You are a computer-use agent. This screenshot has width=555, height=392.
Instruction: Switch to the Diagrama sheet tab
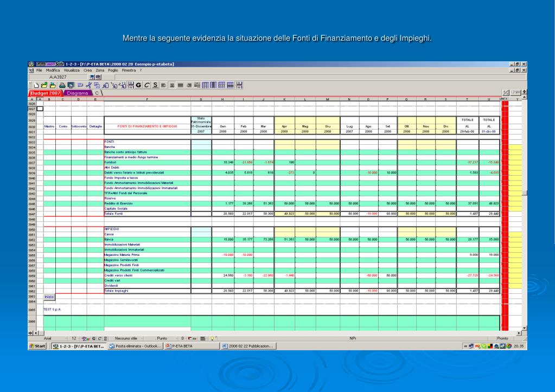pyautogui.click(x=77, y=93)
